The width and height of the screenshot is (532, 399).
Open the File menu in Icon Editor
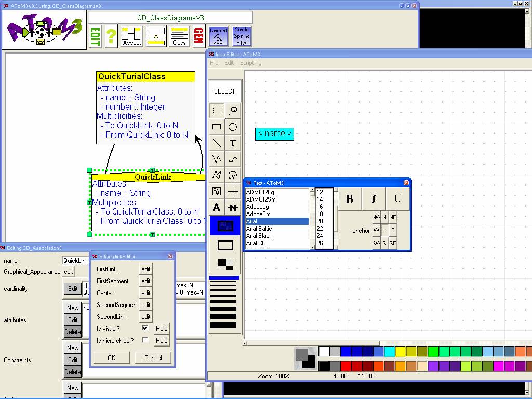[x=214, y=63]
